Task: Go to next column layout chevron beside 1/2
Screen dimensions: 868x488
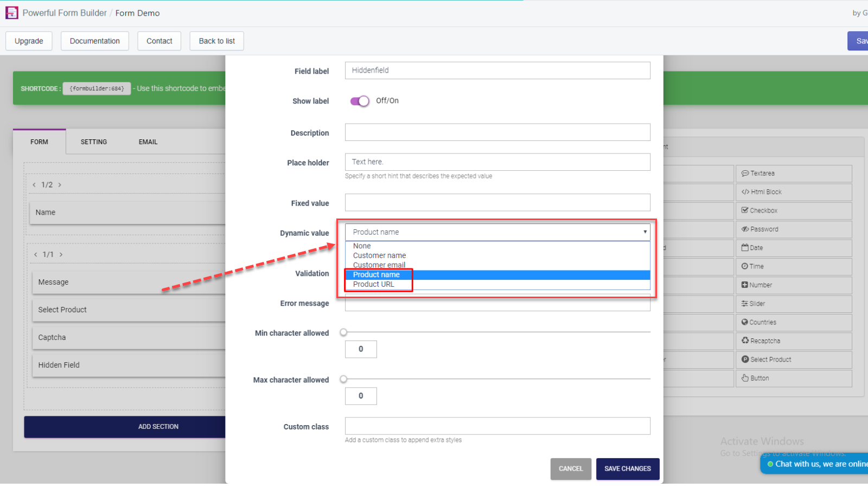Action: point(60,185)
